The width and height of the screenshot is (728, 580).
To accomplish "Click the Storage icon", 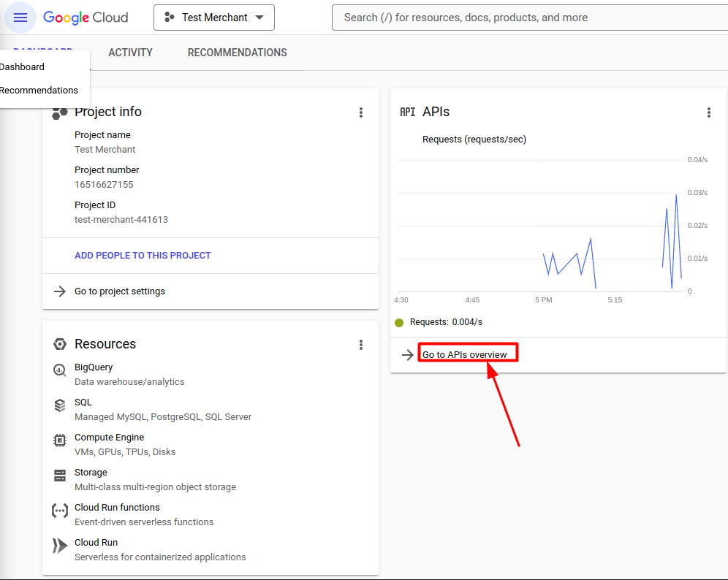I will click(60, 475).
